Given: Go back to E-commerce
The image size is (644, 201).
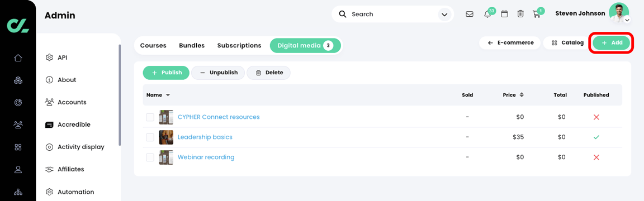Looking at the screenshot, I should pos(510,42).
